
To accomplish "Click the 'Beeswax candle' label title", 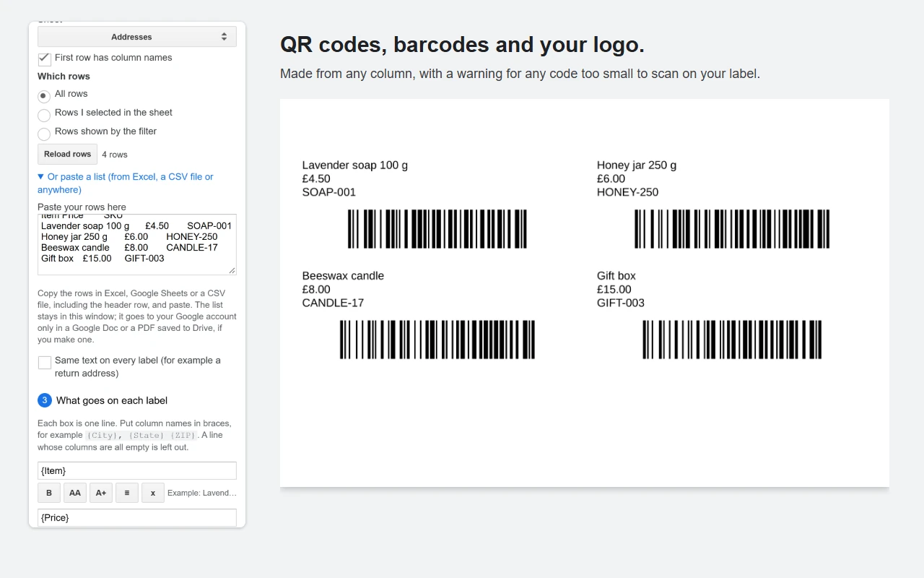I will [x=343, y=275].
